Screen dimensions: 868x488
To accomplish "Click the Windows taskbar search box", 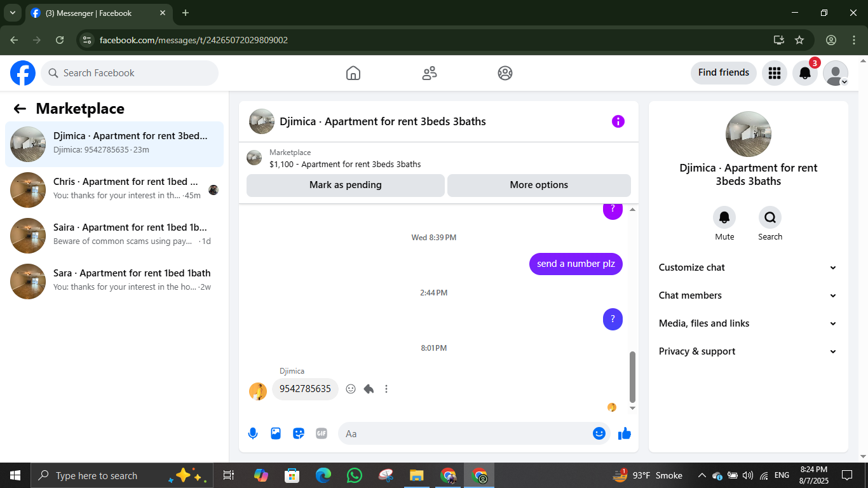I will [x=121, y=475].
